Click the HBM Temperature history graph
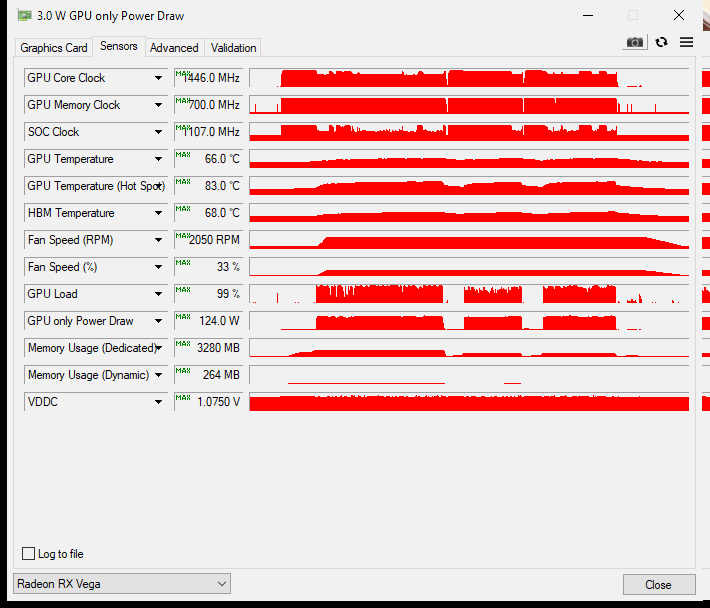The image size is (710, 608). click(x=469, y=213)
